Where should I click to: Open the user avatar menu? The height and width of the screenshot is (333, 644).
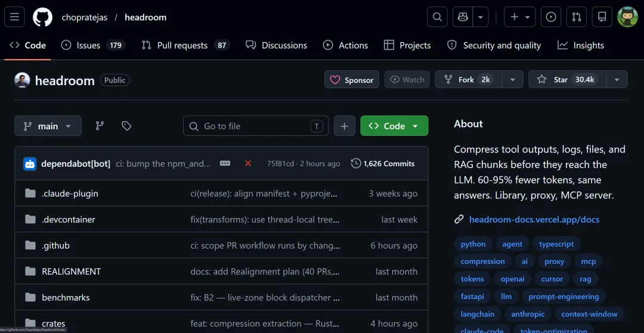627,17
